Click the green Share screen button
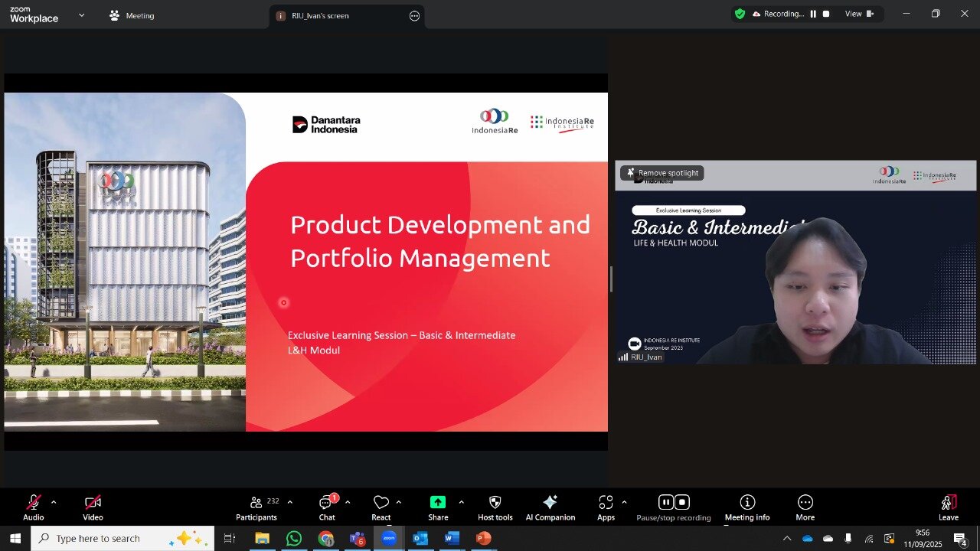 [x=438, y=503]
